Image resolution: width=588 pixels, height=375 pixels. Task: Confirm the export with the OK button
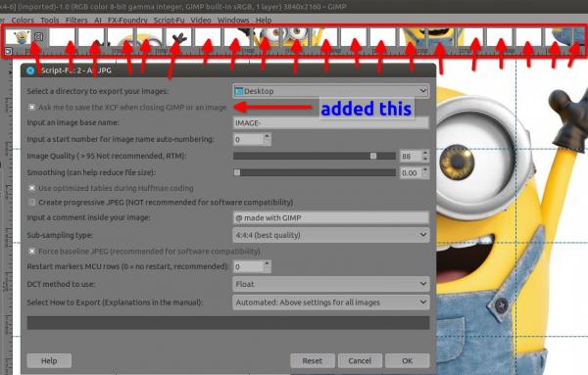click(x=408, y=360)
